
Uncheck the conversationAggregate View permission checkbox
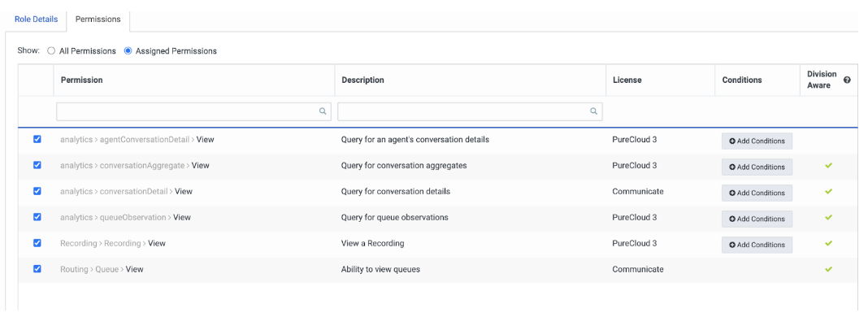(x=37, y=165)
